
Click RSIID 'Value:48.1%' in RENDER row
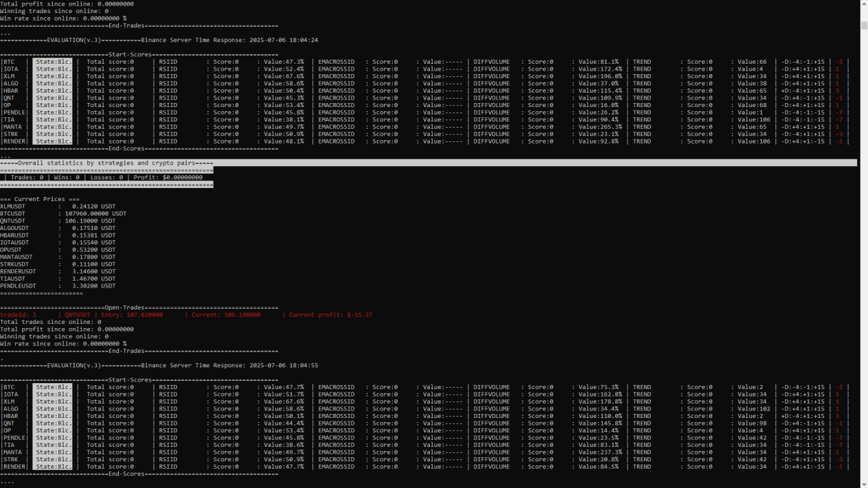284,141
